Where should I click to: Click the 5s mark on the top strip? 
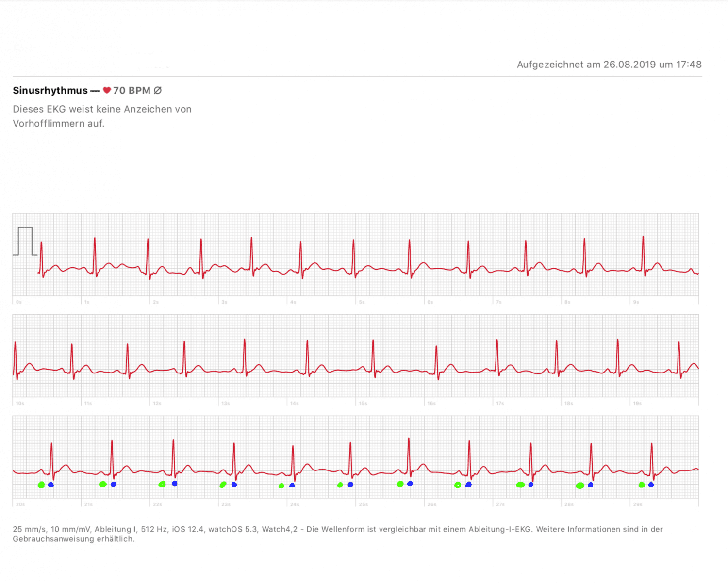click(361, 301)
